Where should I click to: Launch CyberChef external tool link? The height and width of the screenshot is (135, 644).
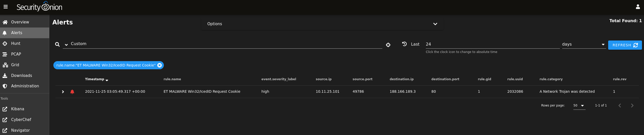coord(24,120)
